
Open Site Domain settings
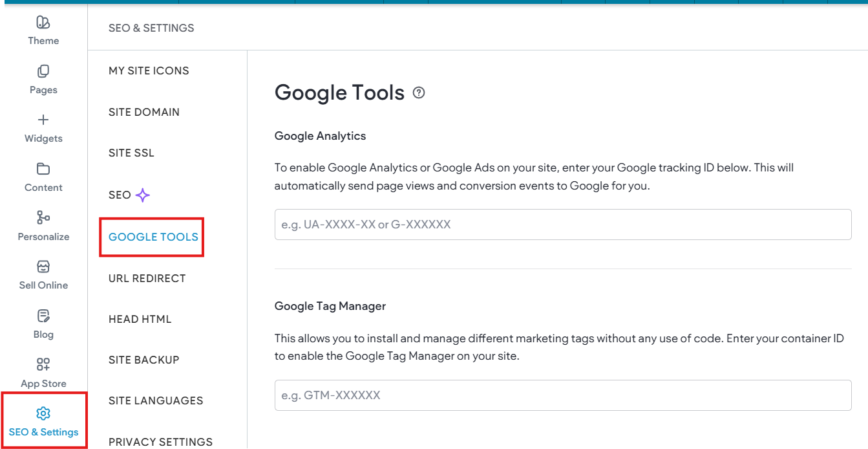point(144,112)
